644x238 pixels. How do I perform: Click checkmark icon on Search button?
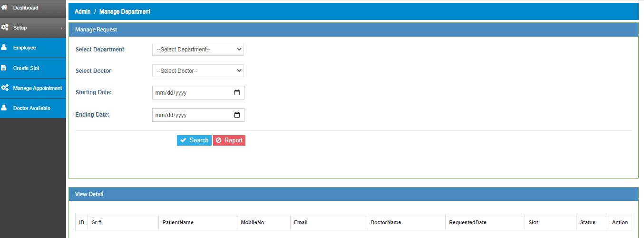183,140
